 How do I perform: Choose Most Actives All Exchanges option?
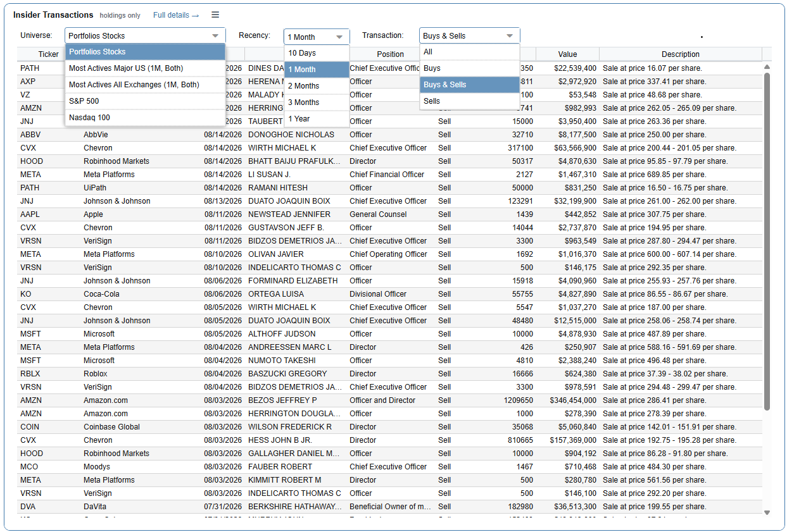coord(145,85)
